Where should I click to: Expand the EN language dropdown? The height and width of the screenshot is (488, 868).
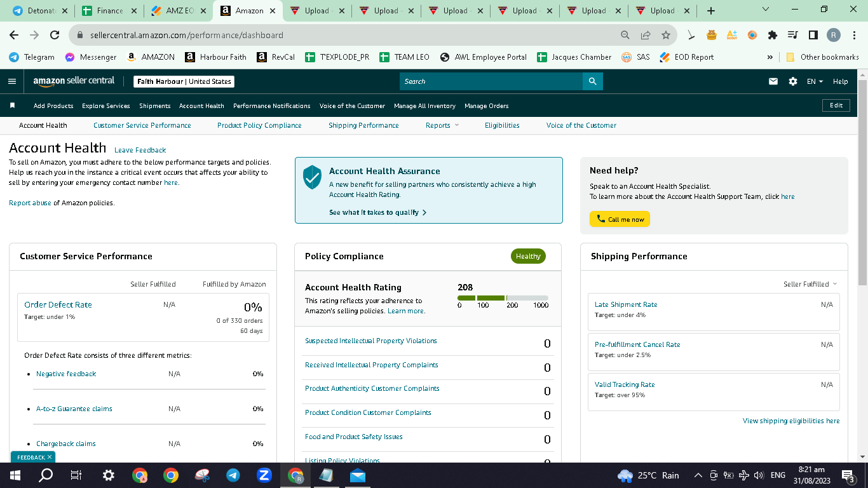[x=815, y=81]
